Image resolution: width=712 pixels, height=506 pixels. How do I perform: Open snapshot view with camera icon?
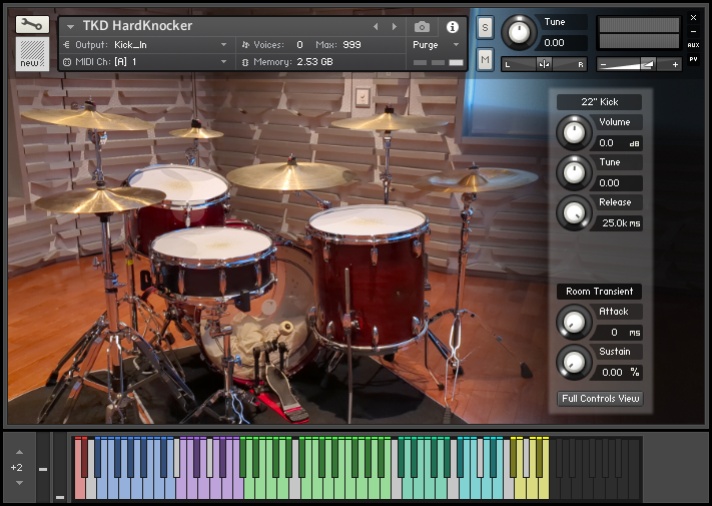click(422, 27)
